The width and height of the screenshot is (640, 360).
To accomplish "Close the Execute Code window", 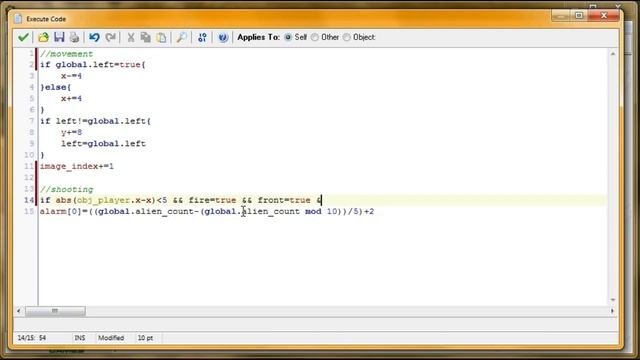I will pyautogui.click(x=604, y=16).
